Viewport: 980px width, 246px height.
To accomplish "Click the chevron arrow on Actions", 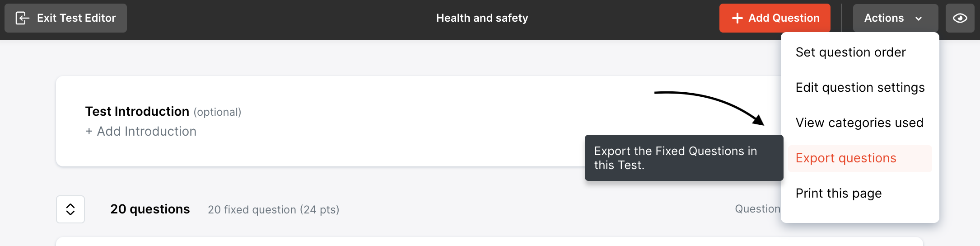I will tap(919, 19).
